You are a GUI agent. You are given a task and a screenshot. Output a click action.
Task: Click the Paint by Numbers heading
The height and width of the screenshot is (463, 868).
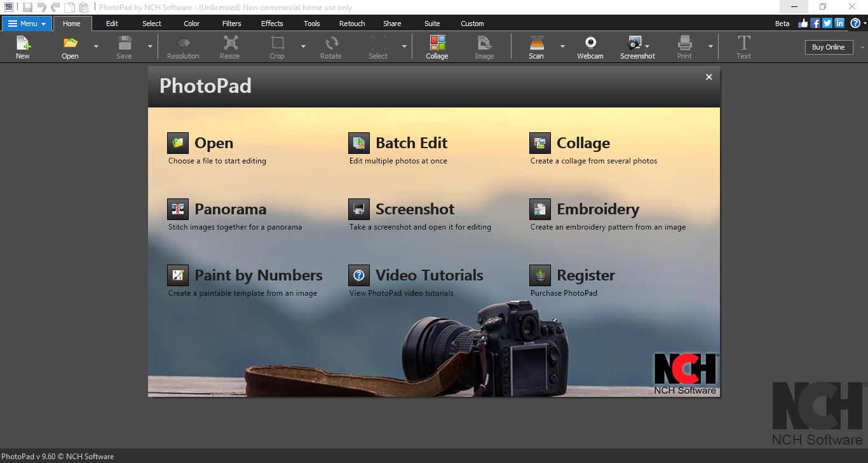tap(258, 275)
